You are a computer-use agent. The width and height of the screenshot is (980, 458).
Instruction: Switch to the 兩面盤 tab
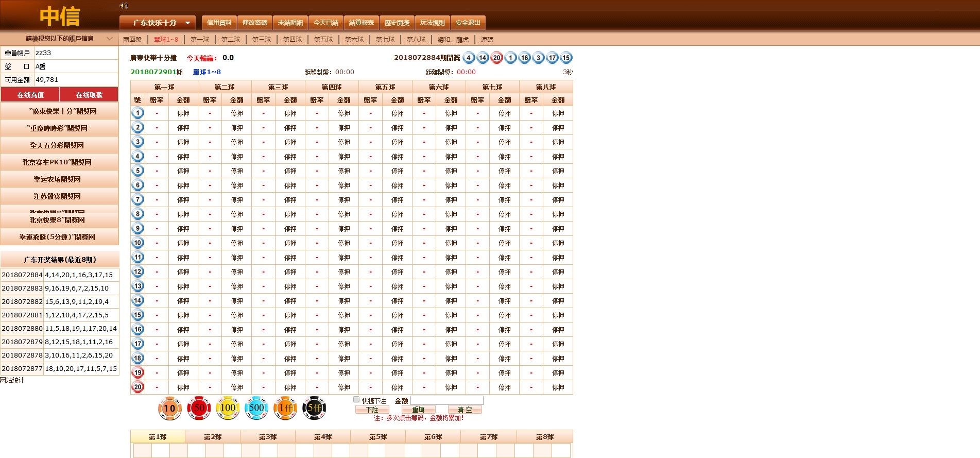[132, 40]
